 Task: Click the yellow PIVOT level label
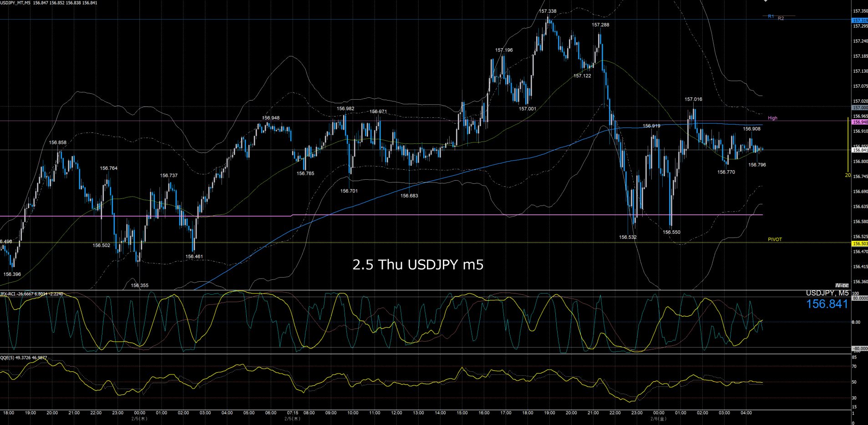coord(775,239)
